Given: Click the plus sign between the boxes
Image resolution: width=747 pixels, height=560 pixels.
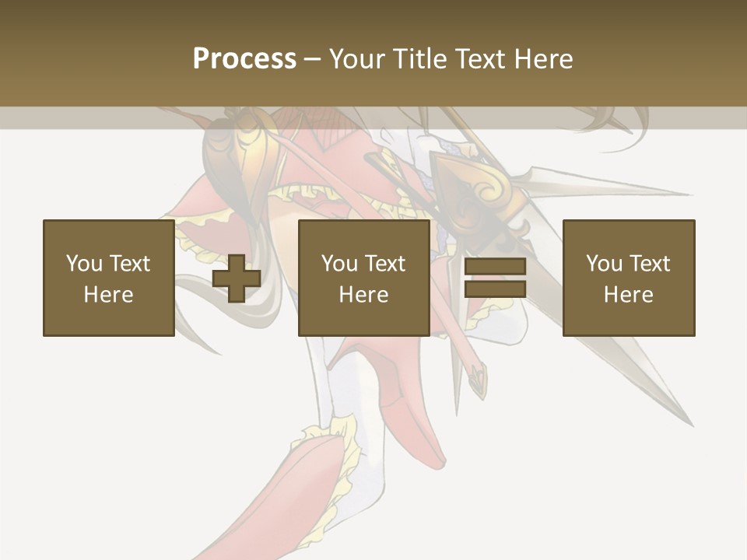Looking at the screenshot, I should (237, 278).
